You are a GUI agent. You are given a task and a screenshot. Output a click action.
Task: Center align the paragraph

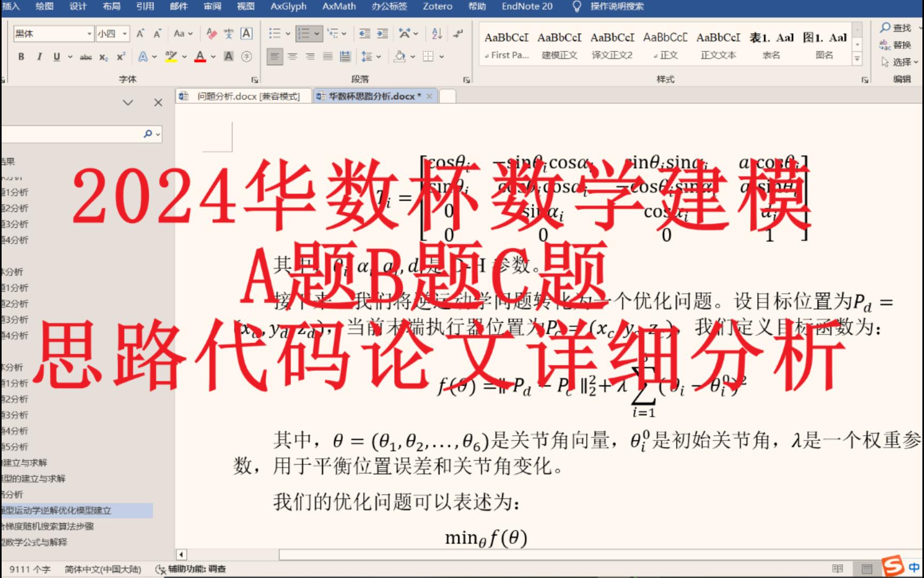(x=292, y=56)
